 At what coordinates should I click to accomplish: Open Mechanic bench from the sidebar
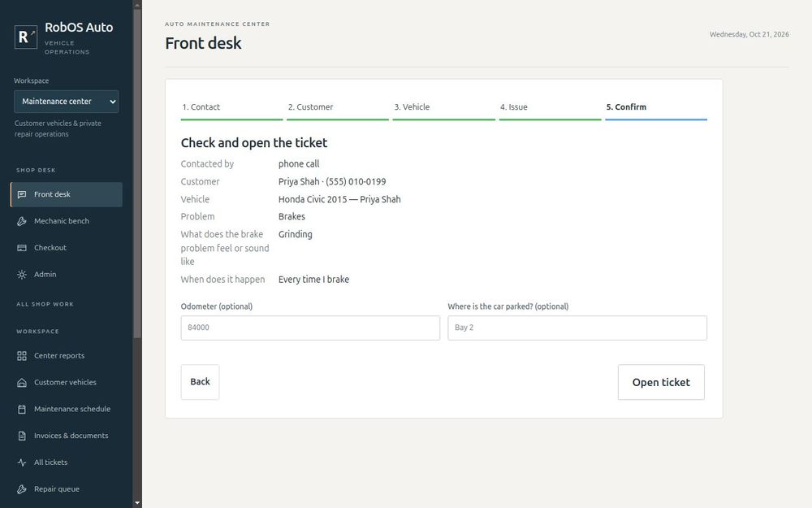(x=67, y=221)
